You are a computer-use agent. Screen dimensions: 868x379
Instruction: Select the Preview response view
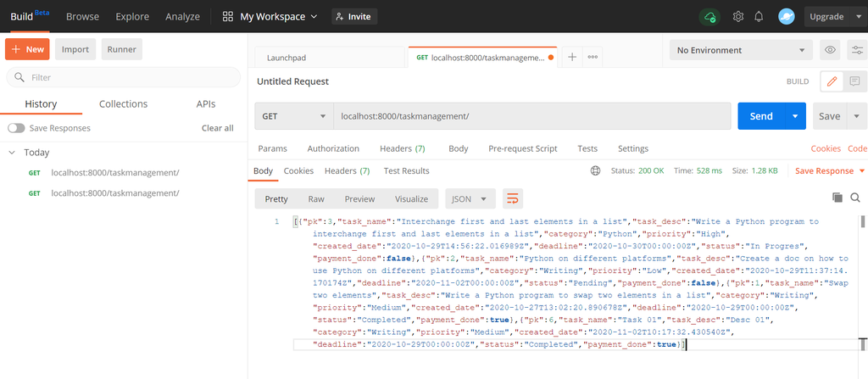coord(359,198)
